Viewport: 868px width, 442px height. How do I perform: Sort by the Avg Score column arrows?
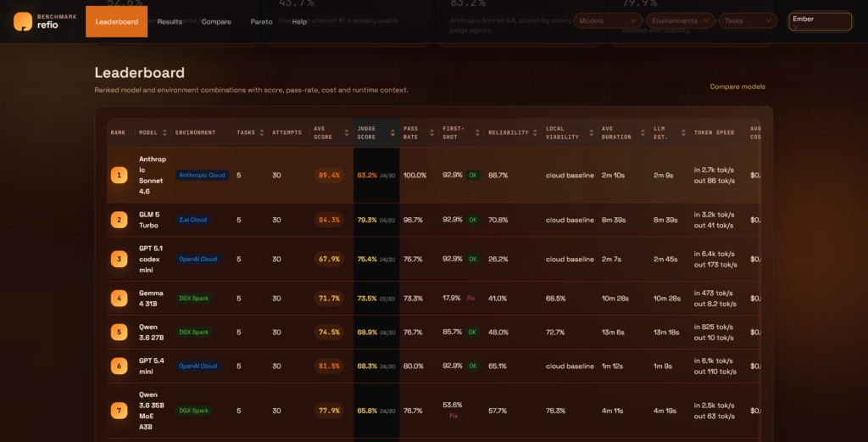tap(347, 132)
